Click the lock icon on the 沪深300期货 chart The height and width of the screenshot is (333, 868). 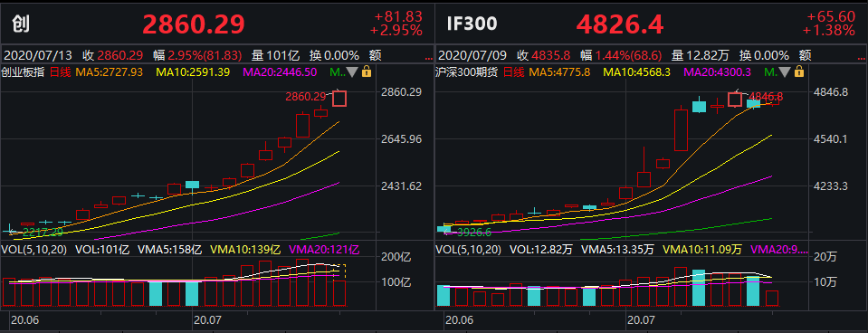click(799, 71)
